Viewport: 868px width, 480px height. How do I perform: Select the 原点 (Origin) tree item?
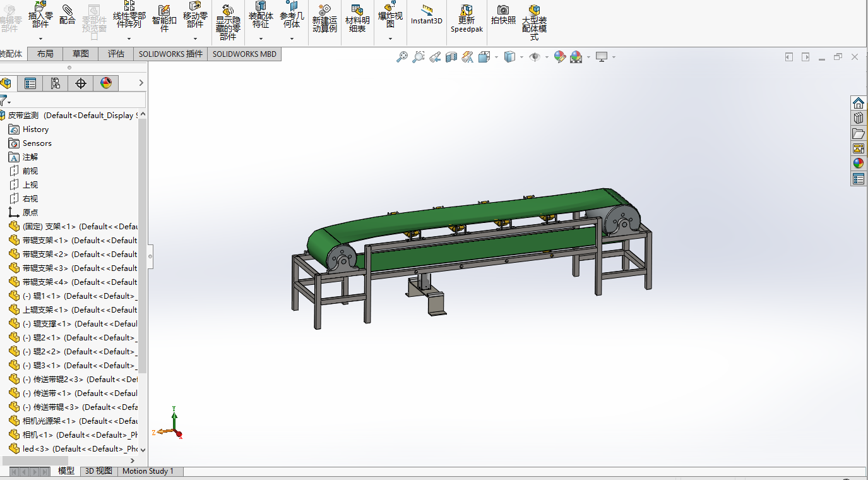(30, 213)
